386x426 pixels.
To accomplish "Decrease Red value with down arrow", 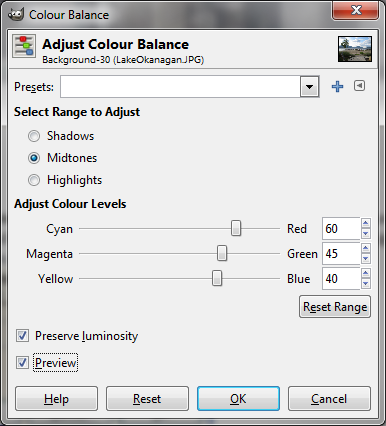I will pyautogui.click(x=366, y=234).
